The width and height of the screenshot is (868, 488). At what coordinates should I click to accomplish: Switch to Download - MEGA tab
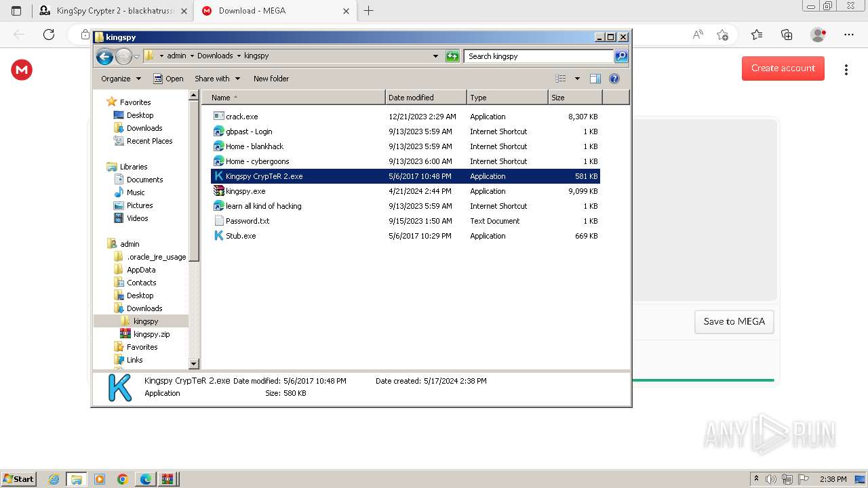[x=275, y=11]
